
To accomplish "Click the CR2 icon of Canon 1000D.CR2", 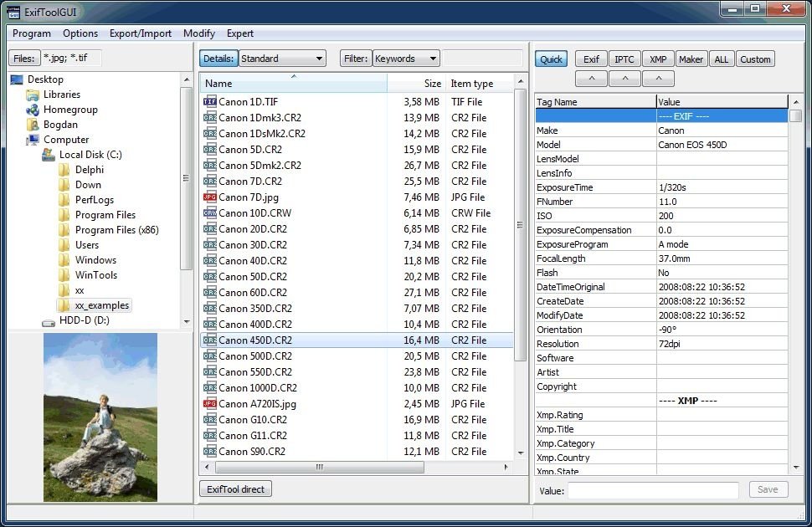I will tap(210, 387).
